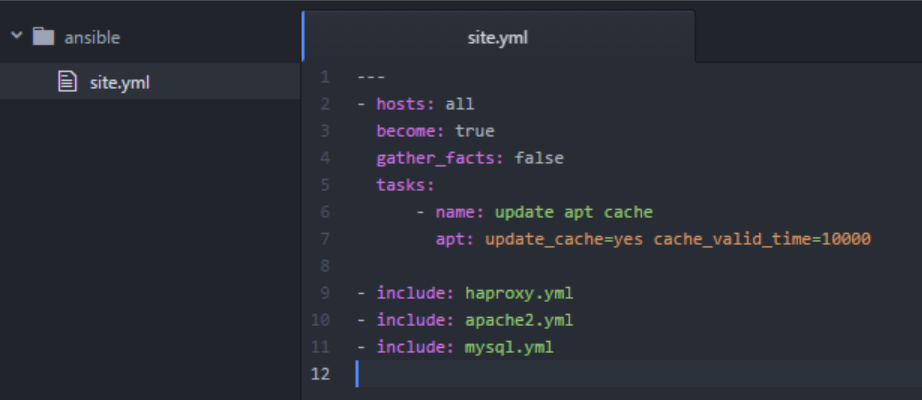Select the ansible project folder name
This screenshot has width=922, height=400.
[x=91, y=37]
